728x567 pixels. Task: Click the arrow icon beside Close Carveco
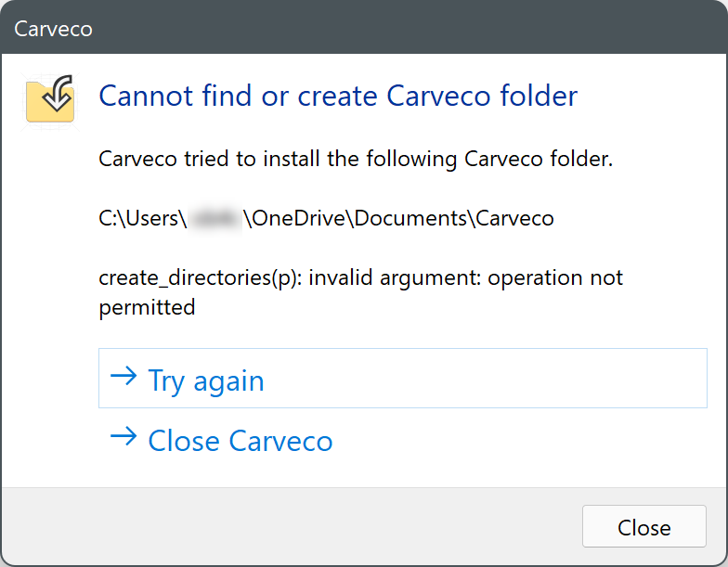(123, 436)
